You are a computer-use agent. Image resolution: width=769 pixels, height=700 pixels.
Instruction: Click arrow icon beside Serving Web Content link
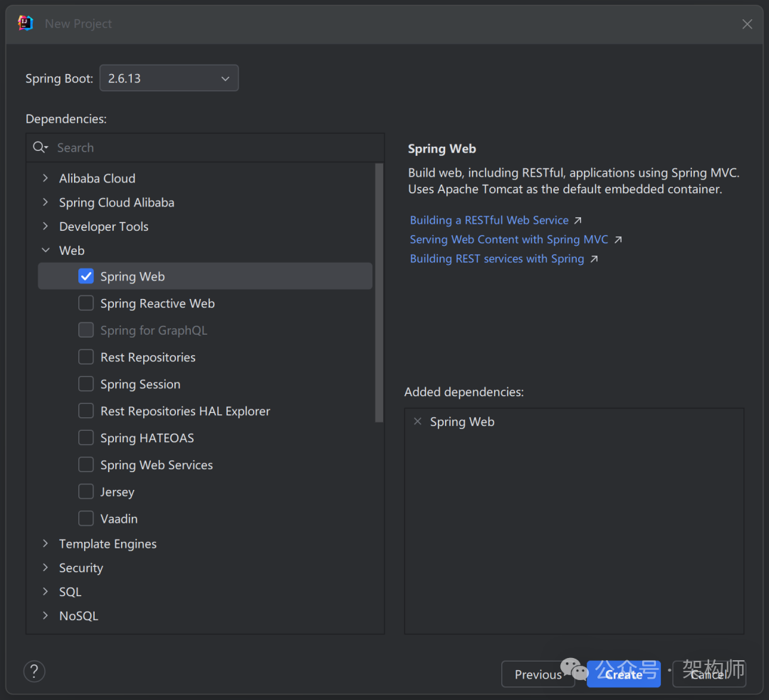618,240
